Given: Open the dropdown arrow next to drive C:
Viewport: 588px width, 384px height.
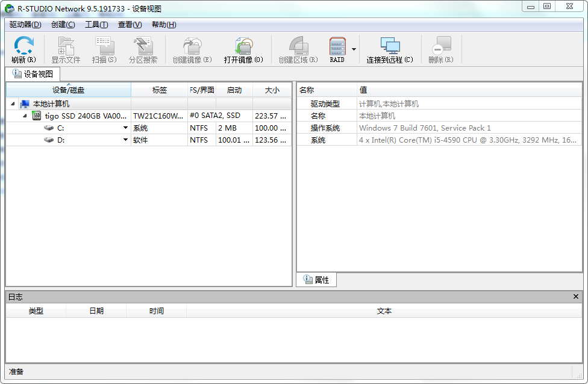Looking at the screenshot, I should pos(125,128).
